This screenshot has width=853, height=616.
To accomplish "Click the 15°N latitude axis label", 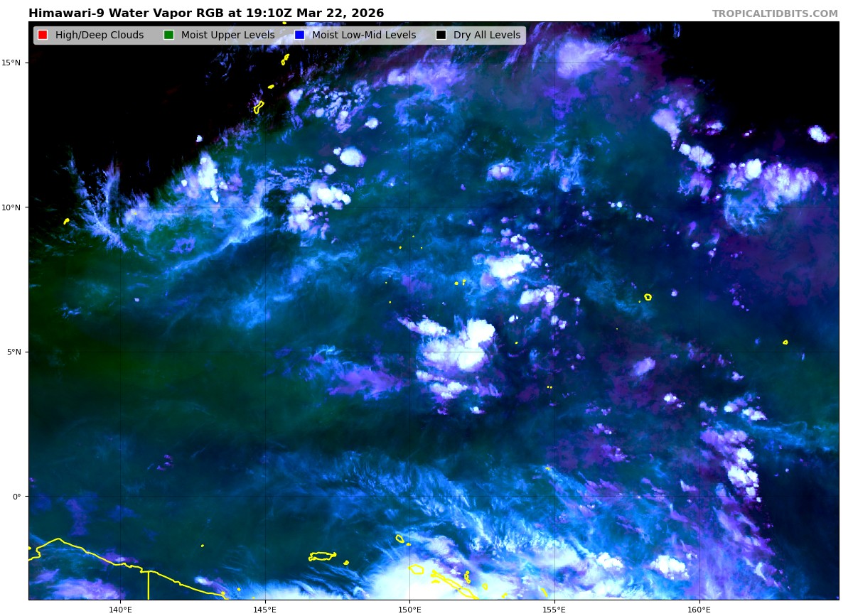I will [x=11, y=63].
